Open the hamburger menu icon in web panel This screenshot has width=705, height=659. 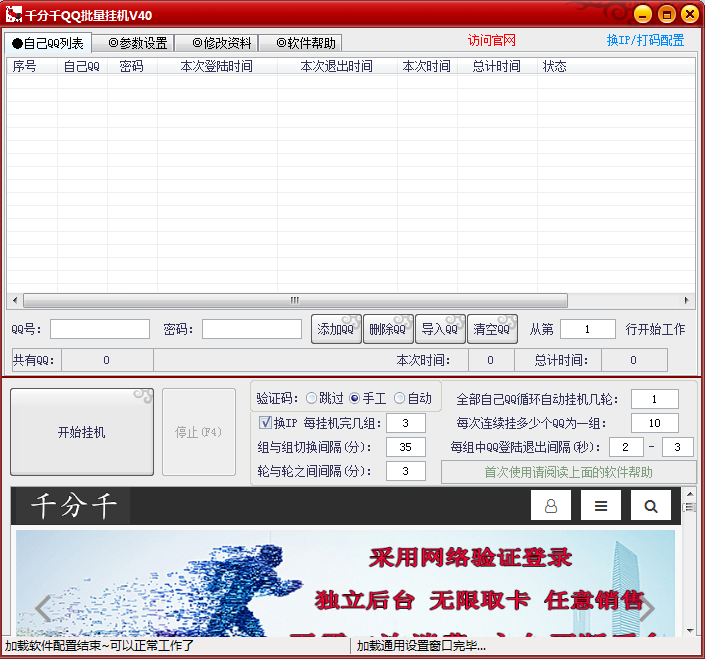point(601,505)
